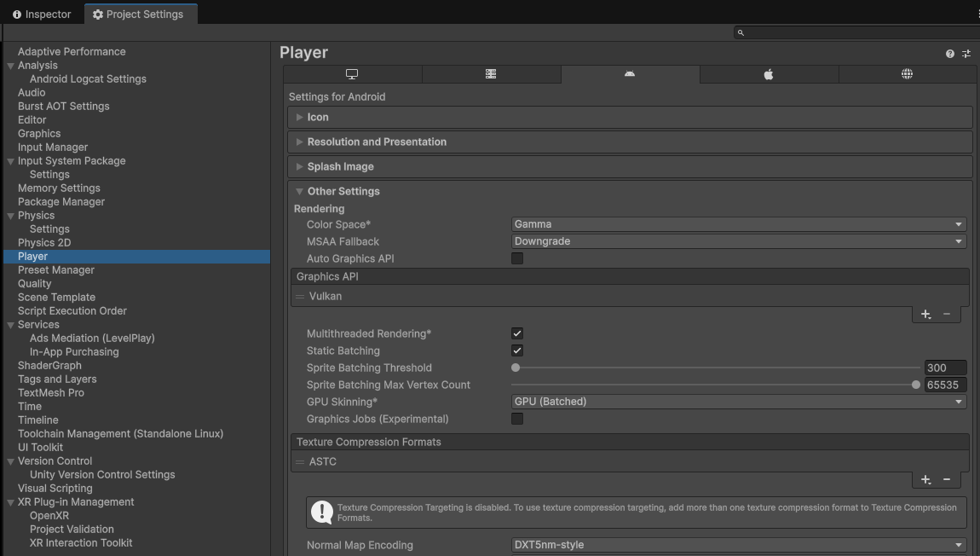The height and width of the screenshot is (556, 980).
Task: Enable Graphics Jobs (Experimental)
Action: pyautogui.click(x=517, y=419)
